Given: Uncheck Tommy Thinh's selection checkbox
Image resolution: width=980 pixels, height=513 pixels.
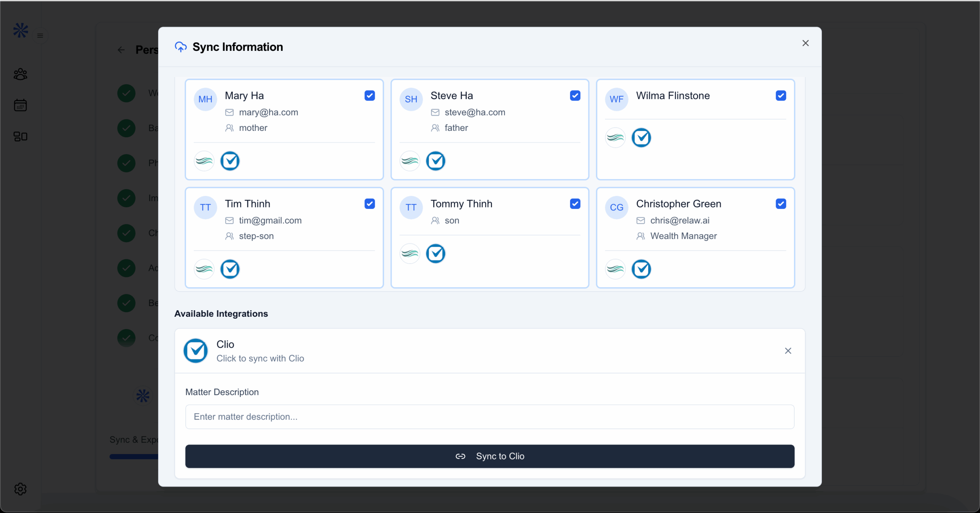Looking at the screenshot, I should click(x=575, y=204).
